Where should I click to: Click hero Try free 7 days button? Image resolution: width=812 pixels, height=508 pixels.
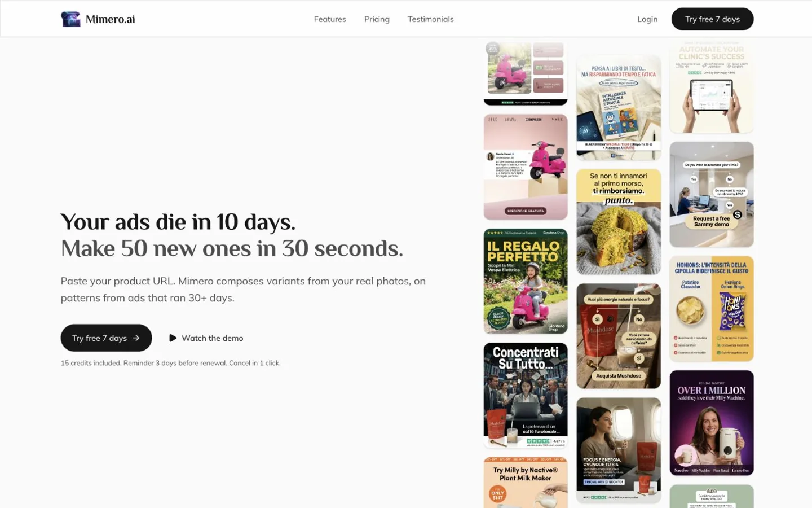[x=106, y=338]
